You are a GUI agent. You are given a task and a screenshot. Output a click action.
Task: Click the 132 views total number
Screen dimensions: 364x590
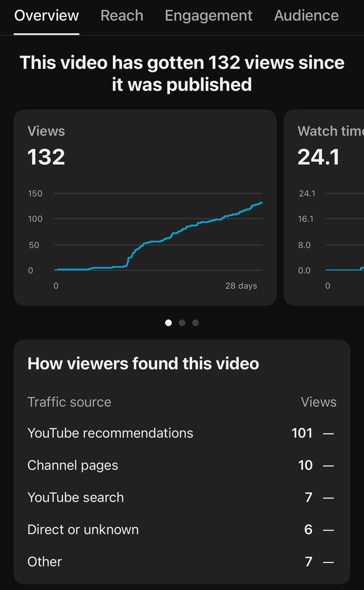(x=46, y=157)
